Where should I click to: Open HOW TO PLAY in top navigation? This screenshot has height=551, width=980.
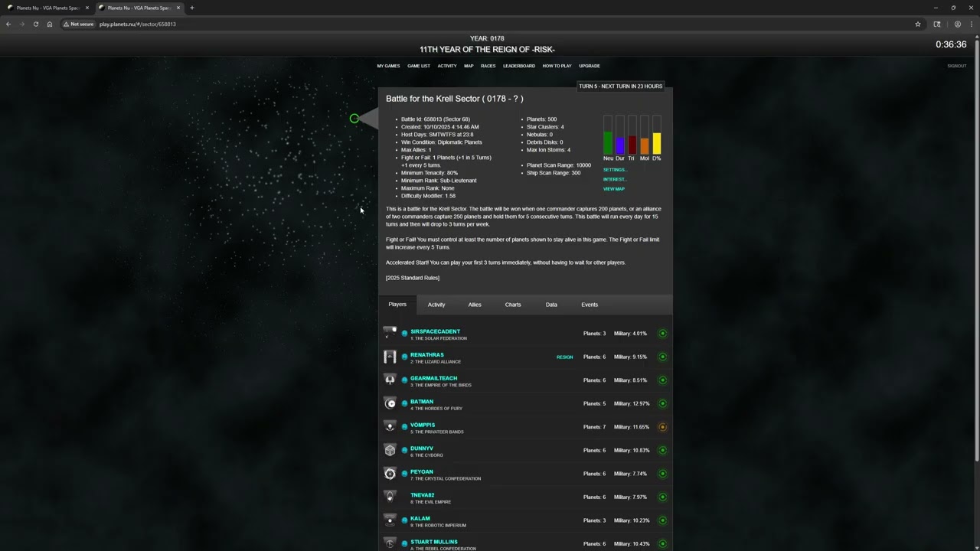point(557,66)
